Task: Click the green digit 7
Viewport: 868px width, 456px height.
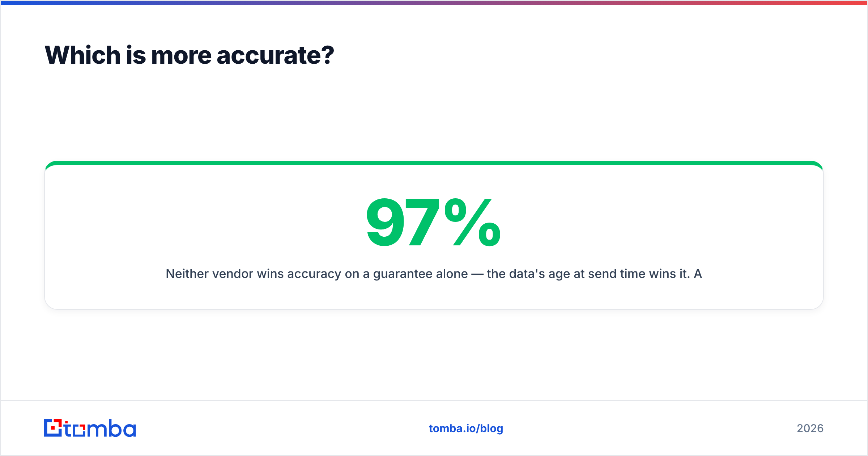Action: click(422, 222)
